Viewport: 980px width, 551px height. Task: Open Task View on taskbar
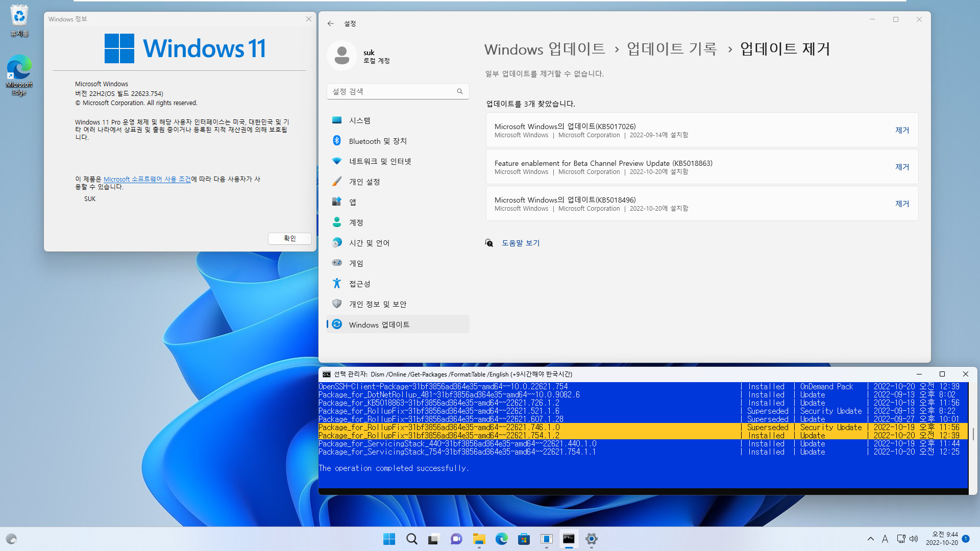coord(434,539)
